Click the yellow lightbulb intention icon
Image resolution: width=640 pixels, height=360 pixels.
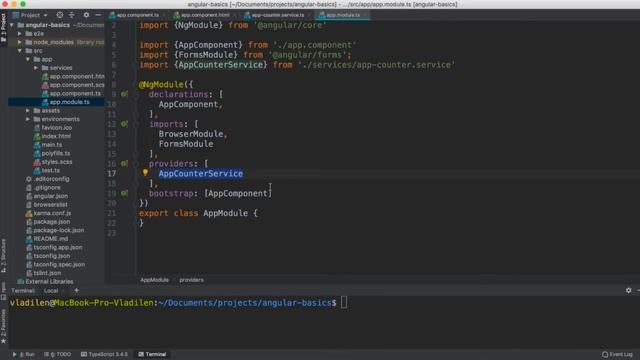tap(145, 173)
